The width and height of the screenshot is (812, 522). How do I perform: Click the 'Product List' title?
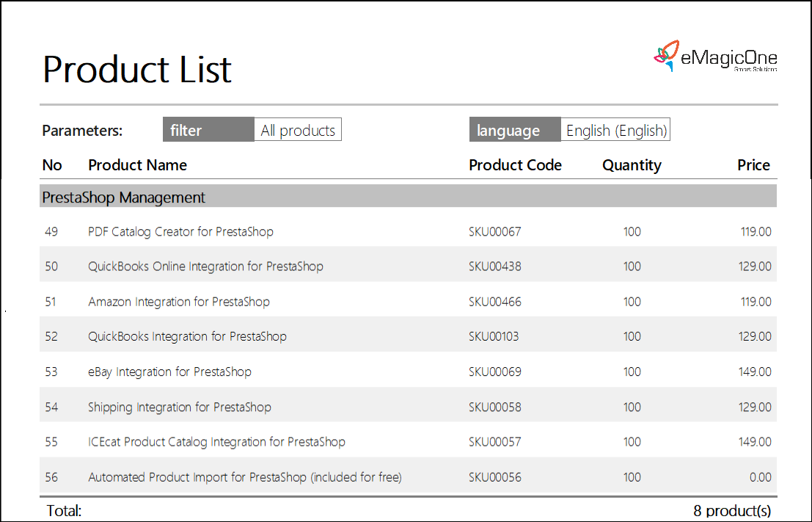(x=136, y=70)
